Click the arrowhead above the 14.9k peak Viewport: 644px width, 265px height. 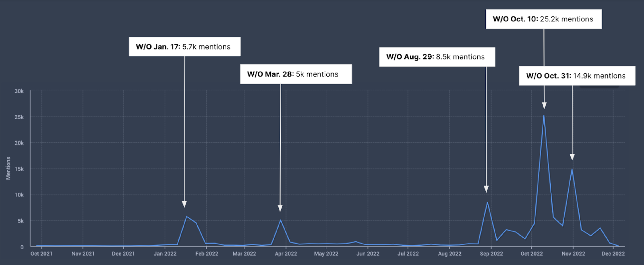(x=572, y=157)
